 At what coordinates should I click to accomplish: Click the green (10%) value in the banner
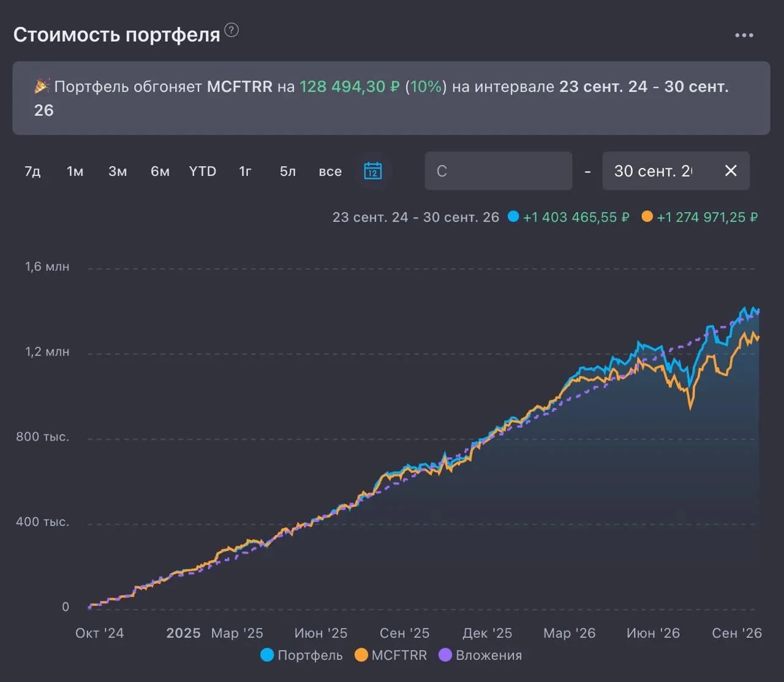click(x=426, y=86)
